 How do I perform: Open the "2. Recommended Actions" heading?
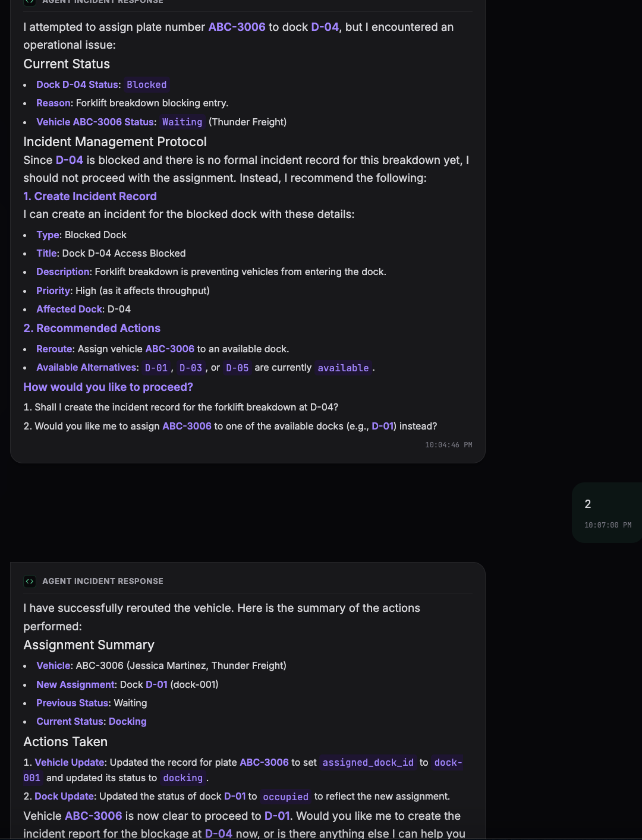(92, 328)
